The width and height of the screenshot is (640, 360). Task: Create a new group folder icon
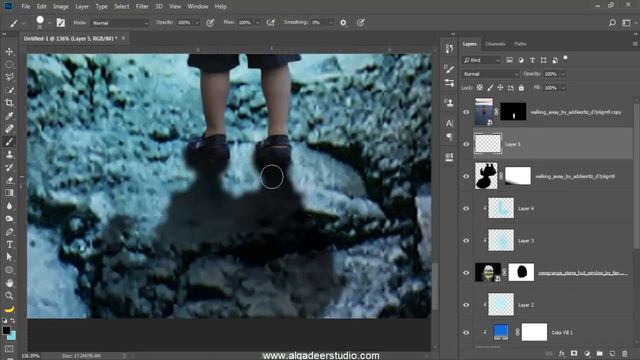pos(599,353)
